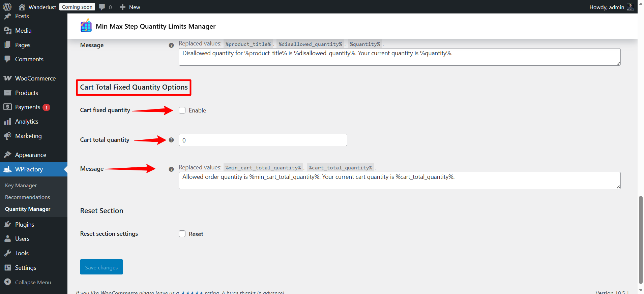Click the plus New icon
The width and height of the screenshot is (644, 294).
click(123, 7)
